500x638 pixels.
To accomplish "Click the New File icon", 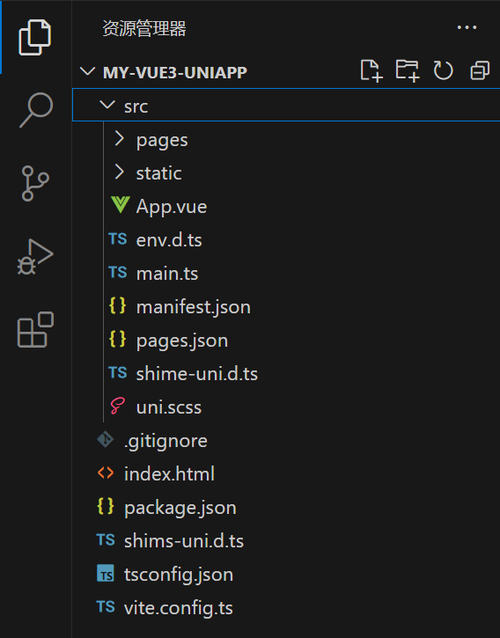I will pos(371,71).
